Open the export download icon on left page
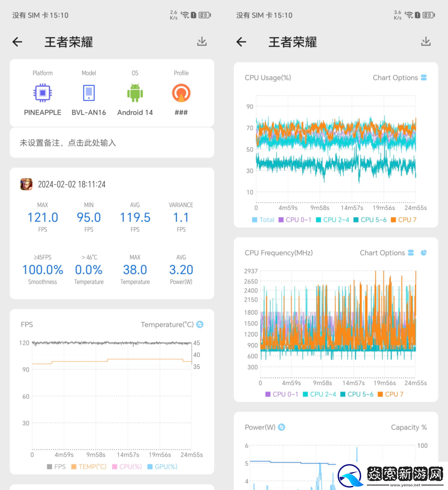448x490 pixels. pyautogui.click(x=202, y=42)
